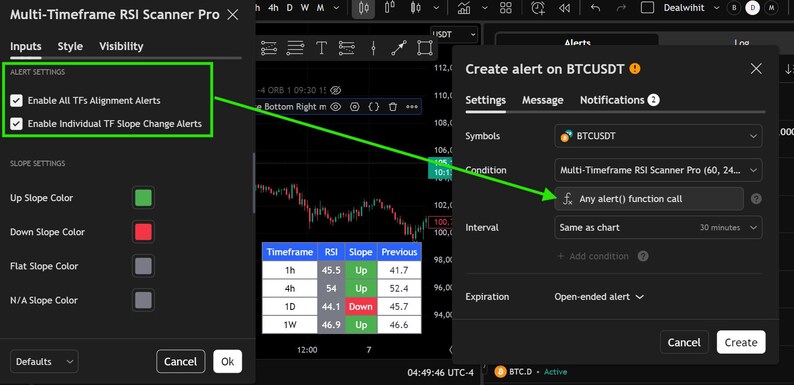This screenshot has width=794, height=385.
Task: Open the USDT currency dropdown
Action: [x=454, y=34]
